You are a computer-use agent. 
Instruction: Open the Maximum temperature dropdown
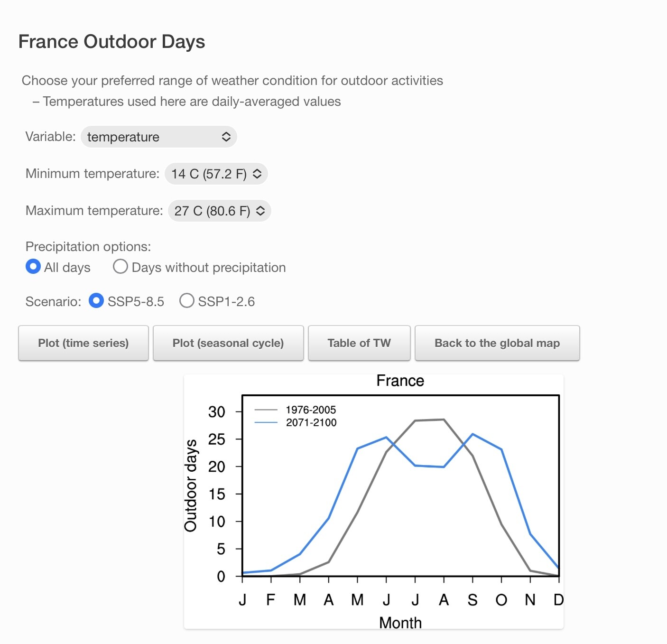pos(219,211)
